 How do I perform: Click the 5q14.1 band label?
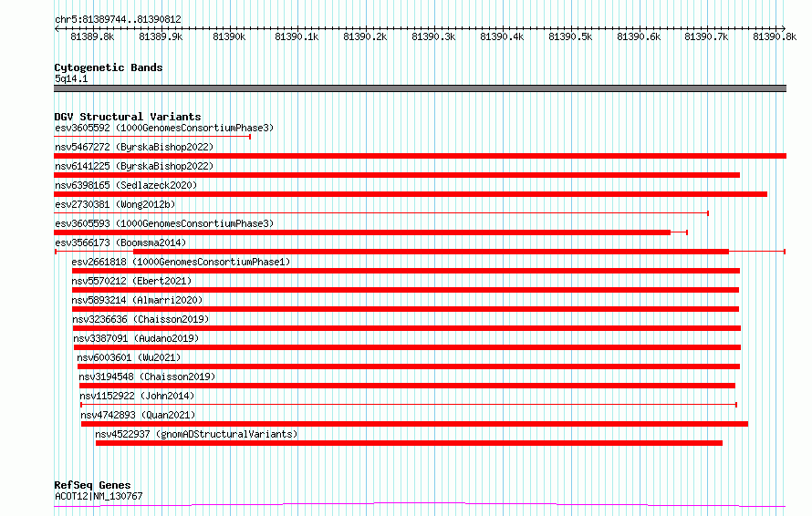71,78
